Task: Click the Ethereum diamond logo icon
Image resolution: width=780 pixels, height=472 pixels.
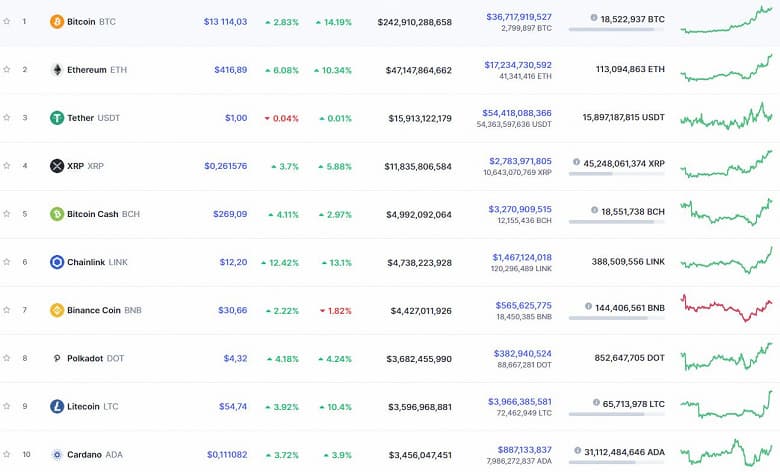Action: pos(57,70)
